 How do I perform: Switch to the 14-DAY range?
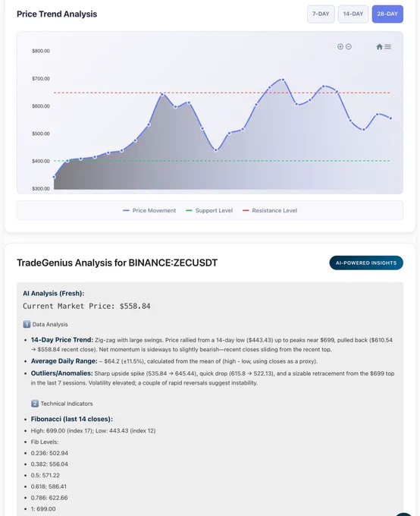pyautogui.click(x=353, y=14)
